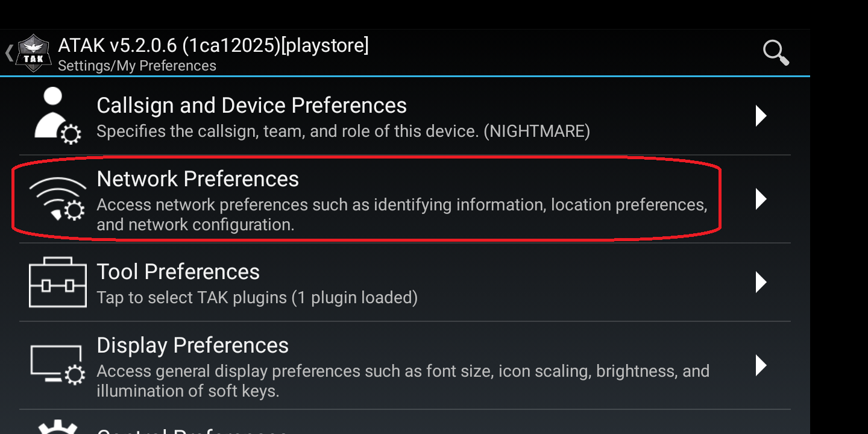Select the Network Preferences heading
The width and height of the screenshot is (868, 434).
198,179
